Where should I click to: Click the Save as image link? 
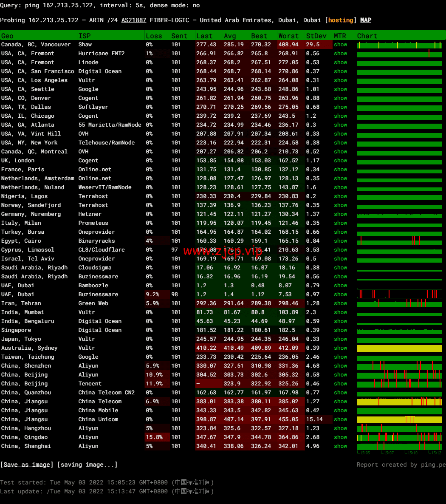tap(27, 464)
